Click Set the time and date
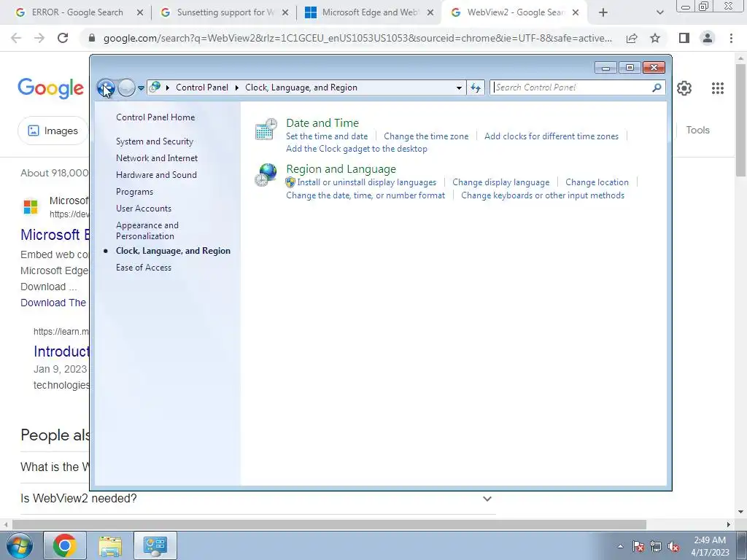747x560 pixels. 327,136
